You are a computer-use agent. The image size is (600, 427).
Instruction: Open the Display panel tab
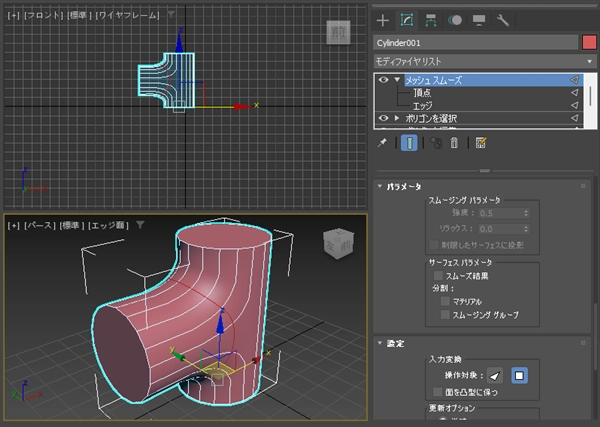(x=479, y=20)
